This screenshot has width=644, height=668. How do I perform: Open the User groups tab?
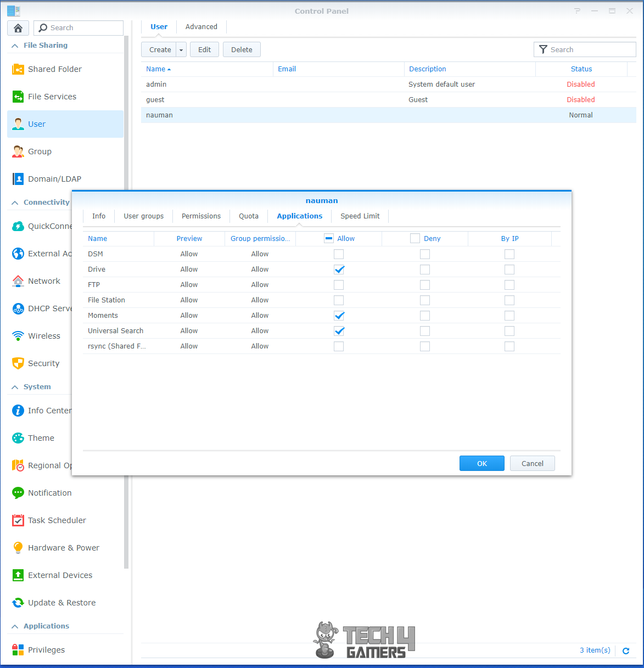144,216
